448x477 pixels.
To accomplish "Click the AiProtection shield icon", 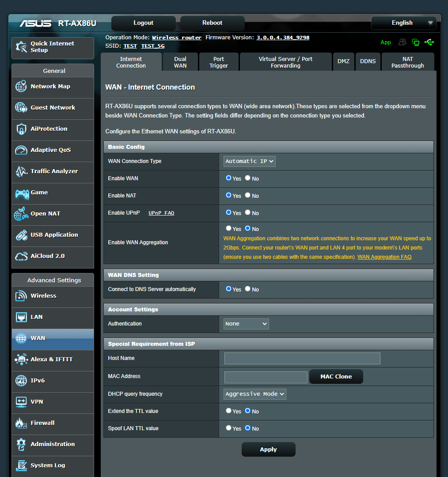I will pos(21,129).
